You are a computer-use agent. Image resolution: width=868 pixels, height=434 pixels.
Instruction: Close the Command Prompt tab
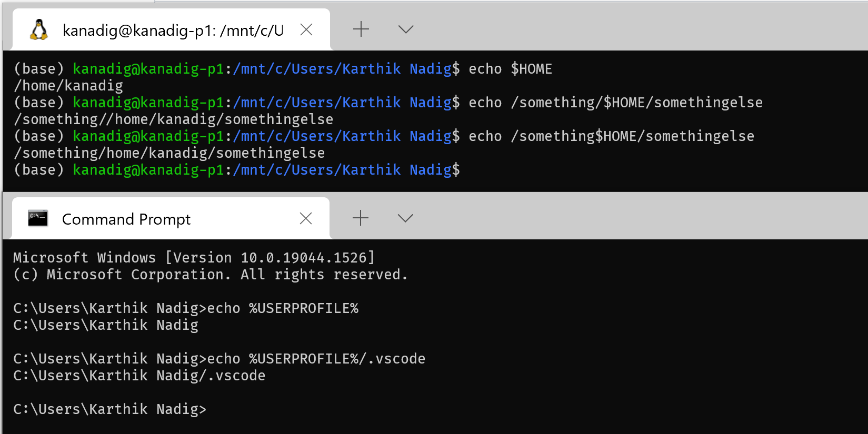point(306,218)
